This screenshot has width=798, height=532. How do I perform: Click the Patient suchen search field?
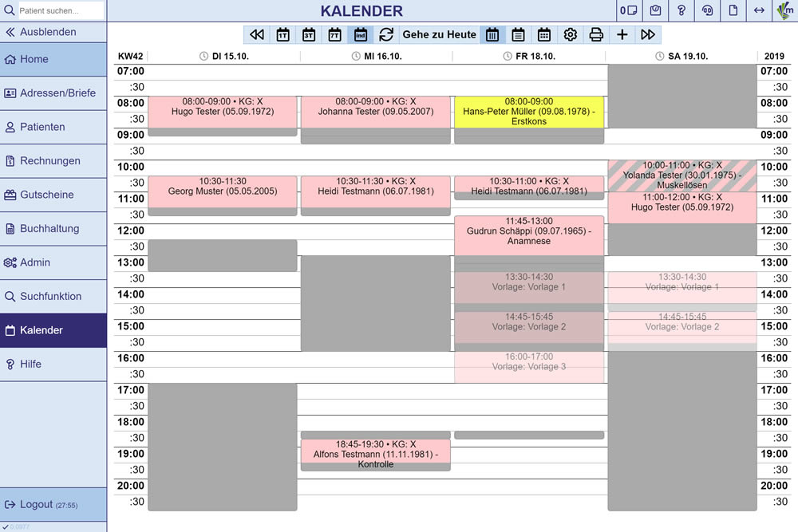[60, 11]
